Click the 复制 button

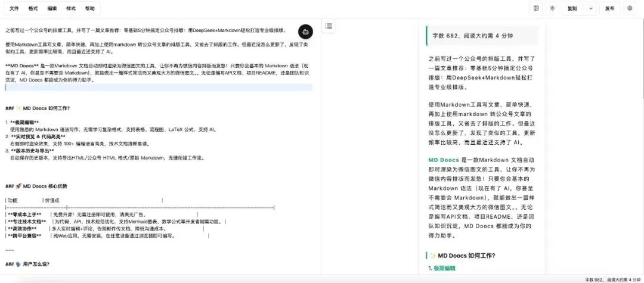(572, 8)
